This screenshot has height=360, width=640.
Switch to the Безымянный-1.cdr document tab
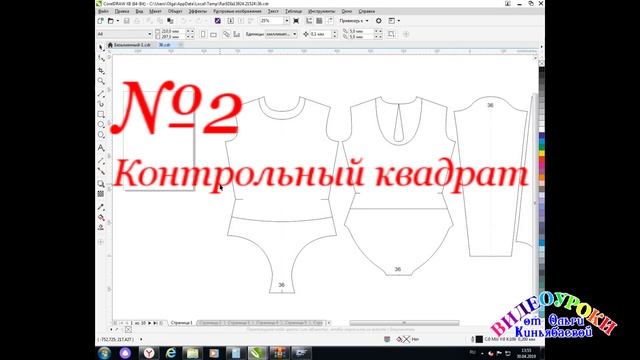tap(129, 45)
